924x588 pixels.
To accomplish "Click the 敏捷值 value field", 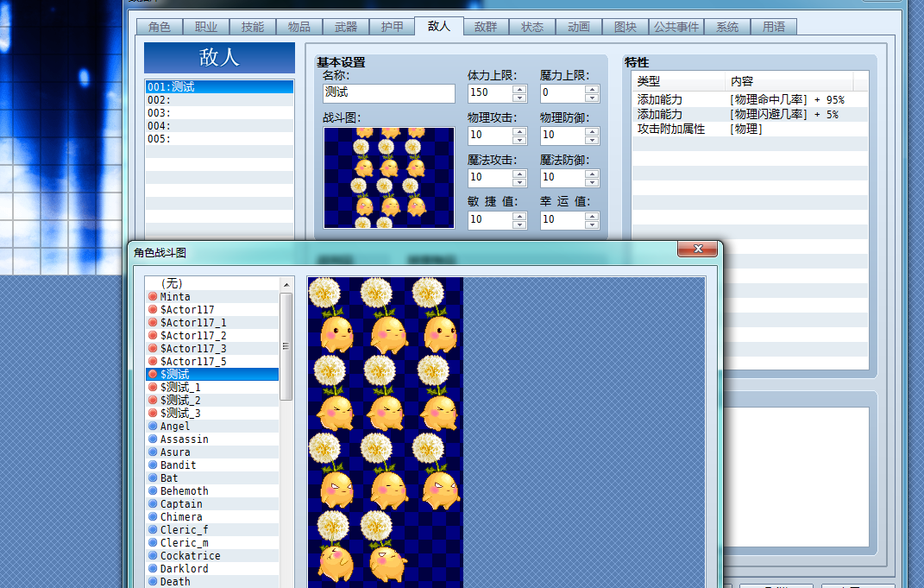I will (x=490, y=220).
